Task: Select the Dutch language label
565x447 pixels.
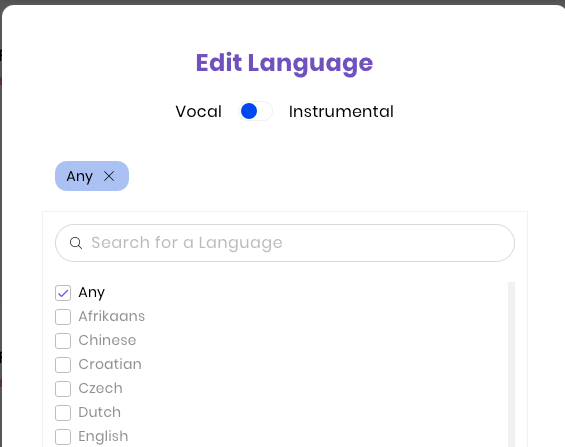Action: pyautogui.click(x=100, y=412)
